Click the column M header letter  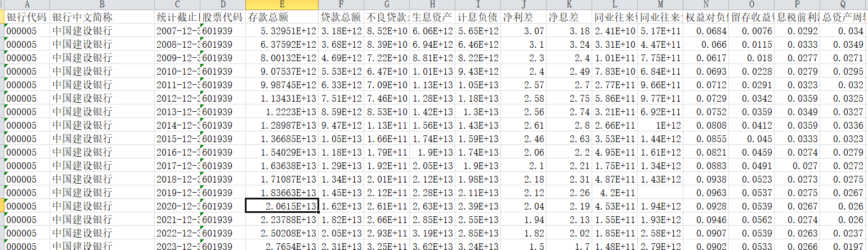[x=660, y=5]
